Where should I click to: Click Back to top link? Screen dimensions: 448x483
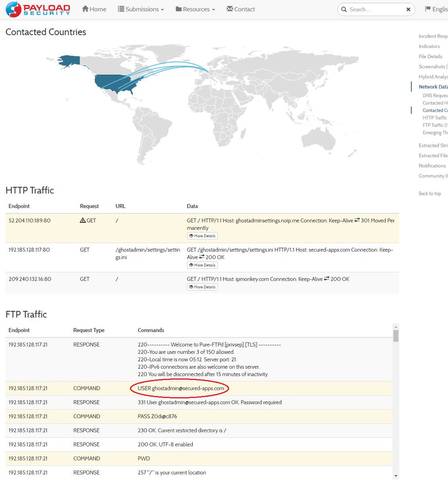point(430,193)
